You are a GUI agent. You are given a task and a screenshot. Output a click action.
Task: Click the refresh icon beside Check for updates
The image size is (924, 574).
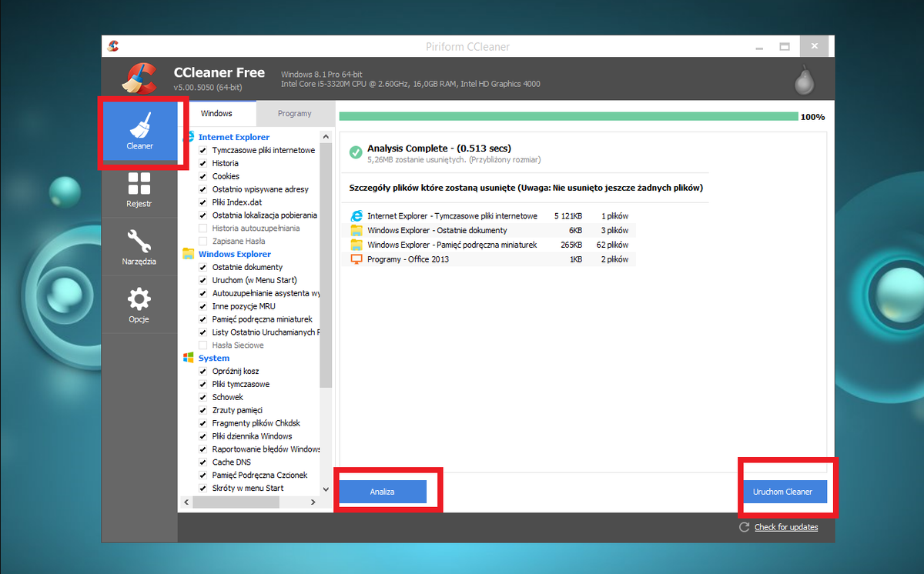click(x=745, y=527)
